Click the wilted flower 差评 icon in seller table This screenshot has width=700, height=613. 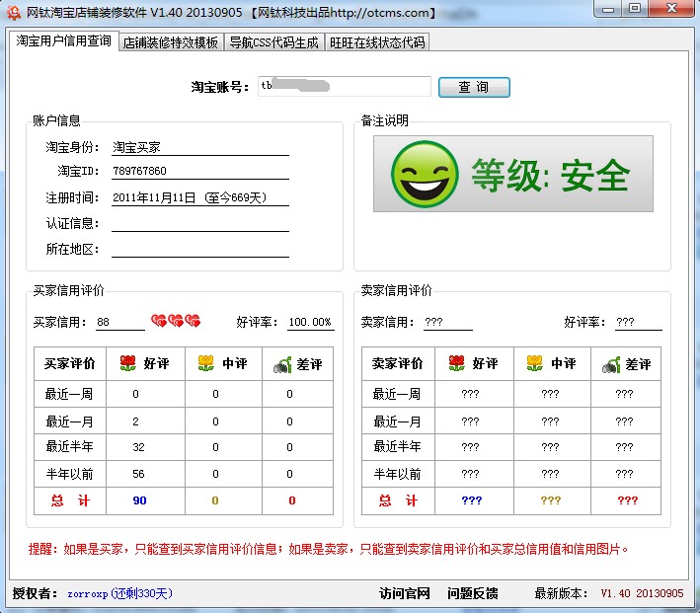click(x=611, y=365)
